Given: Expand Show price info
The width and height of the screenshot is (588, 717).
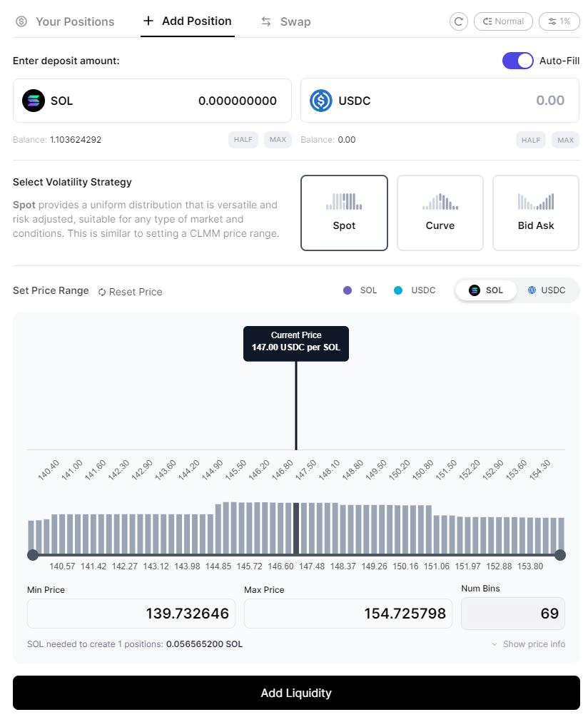Looking at the screenshot, I should (529, 644).
